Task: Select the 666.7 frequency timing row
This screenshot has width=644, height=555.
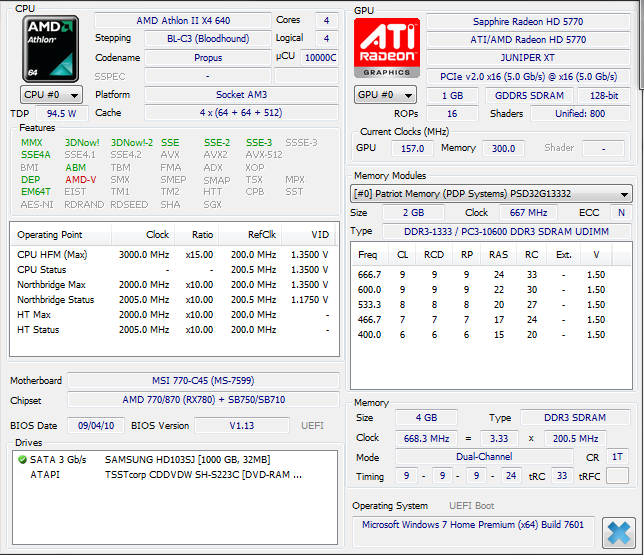Action: (x=491, y=274)
